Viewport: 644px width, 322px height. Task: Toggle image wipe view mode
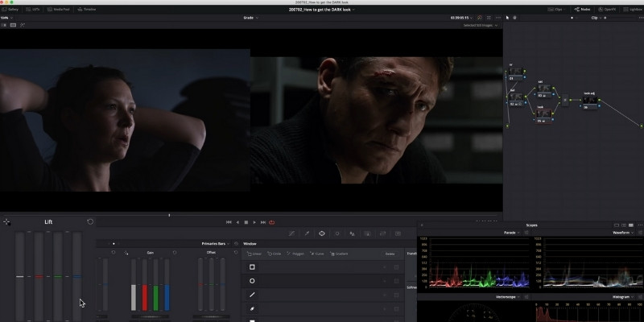click(x=4, y=25)
